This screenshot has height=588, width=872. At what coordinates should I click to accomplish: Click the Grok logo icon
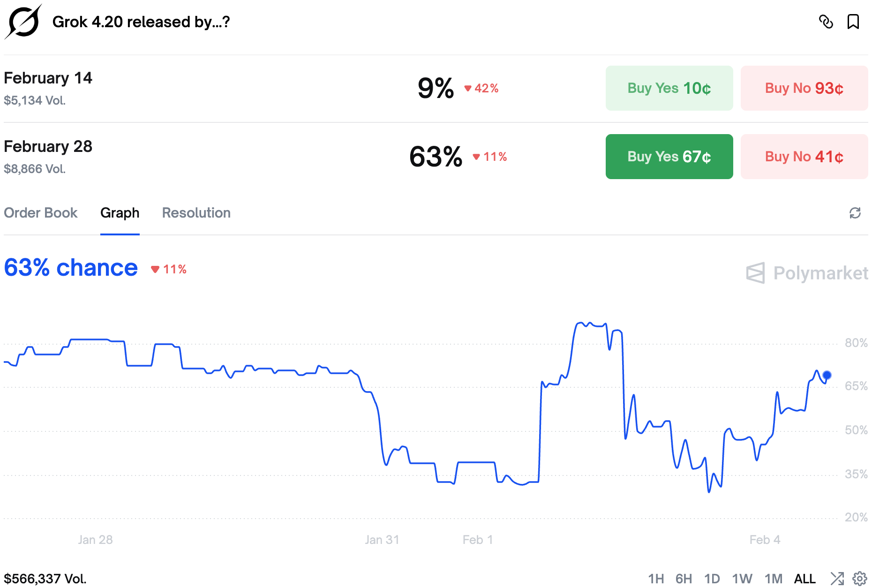[x=23, y=22]
